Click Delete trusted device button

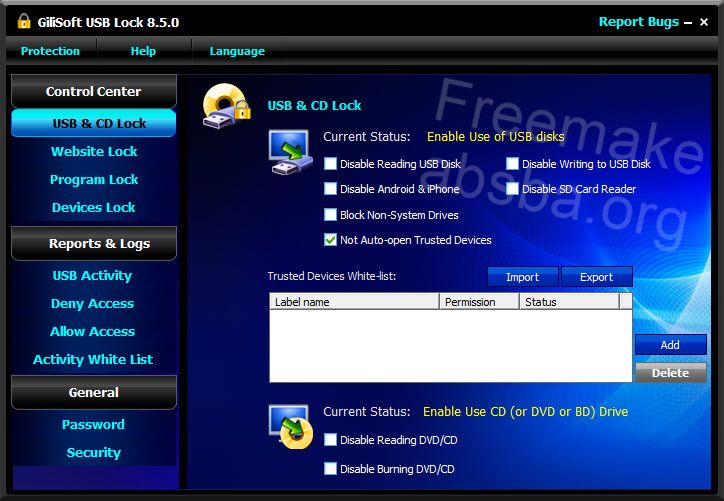click(670, 373)
